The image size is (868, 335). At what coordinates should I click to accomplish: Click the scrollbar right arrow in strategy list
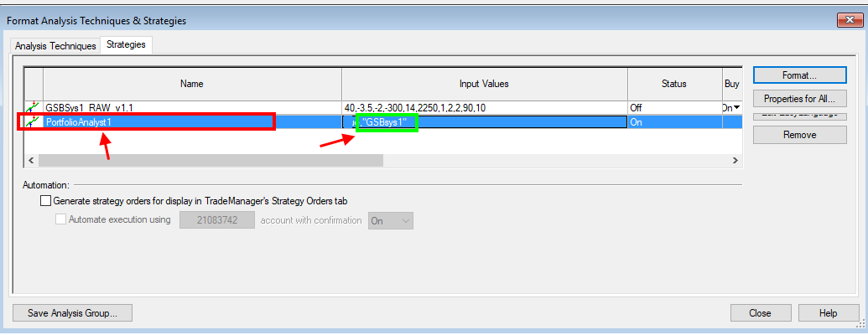[x=735, y=160]
